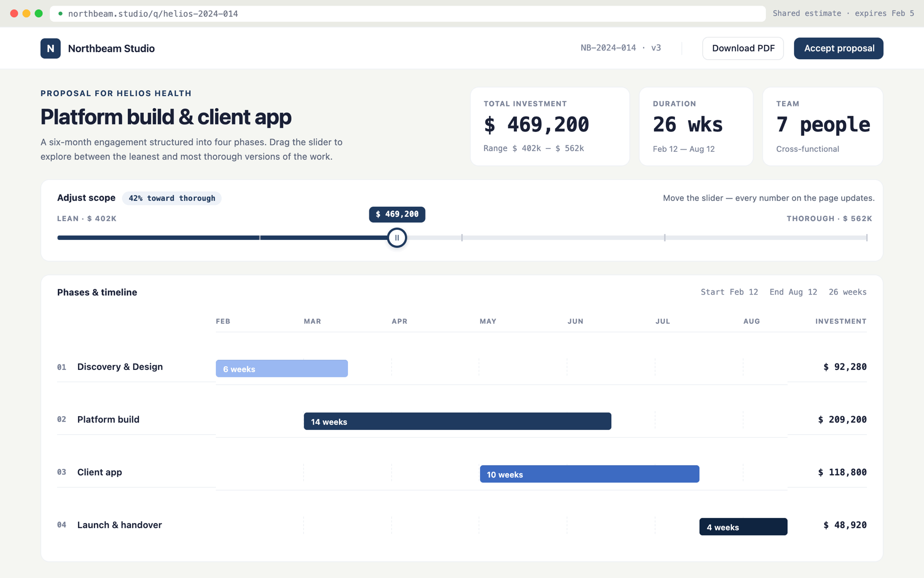Click the 'THOROUGH · $ 562K' label
Image resolution: width=924 pixels, height=578 pixels.
[829, 219]
